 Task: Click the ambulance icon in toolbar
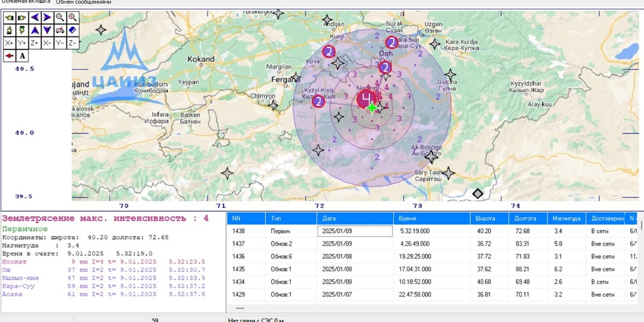(60, 30)
